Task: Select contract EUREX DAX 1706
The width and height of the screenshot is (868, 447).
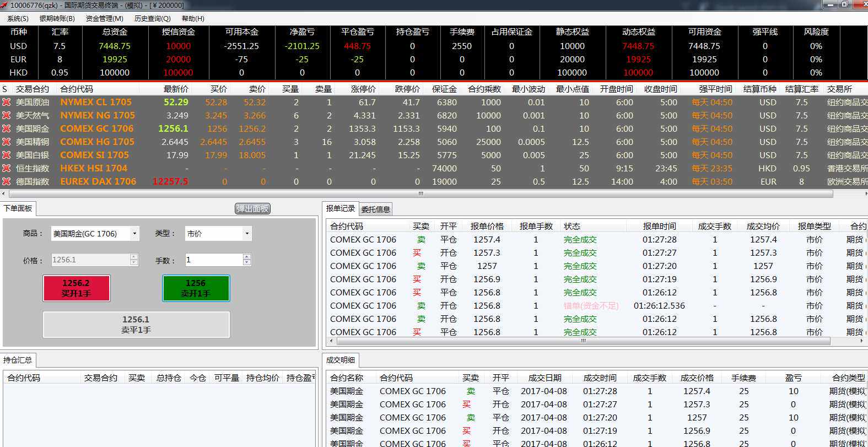Action: [x=98, y=181]
